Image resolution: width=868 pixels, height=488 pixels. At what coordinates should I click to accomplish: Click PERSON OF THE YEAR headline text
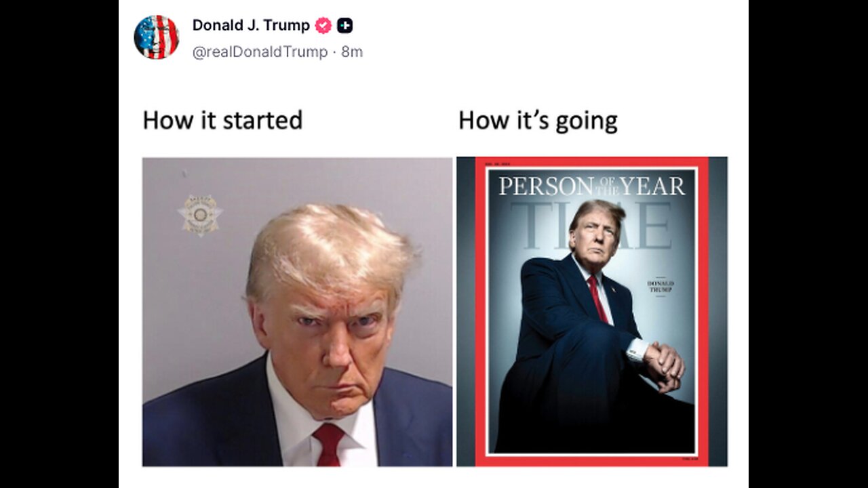[x=592, y=186]
